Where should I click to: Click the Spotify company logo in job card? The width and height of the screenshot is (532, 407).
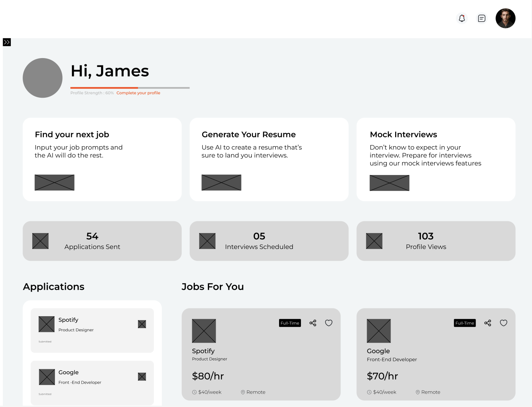pyautogui.click(x=204, y=331)
